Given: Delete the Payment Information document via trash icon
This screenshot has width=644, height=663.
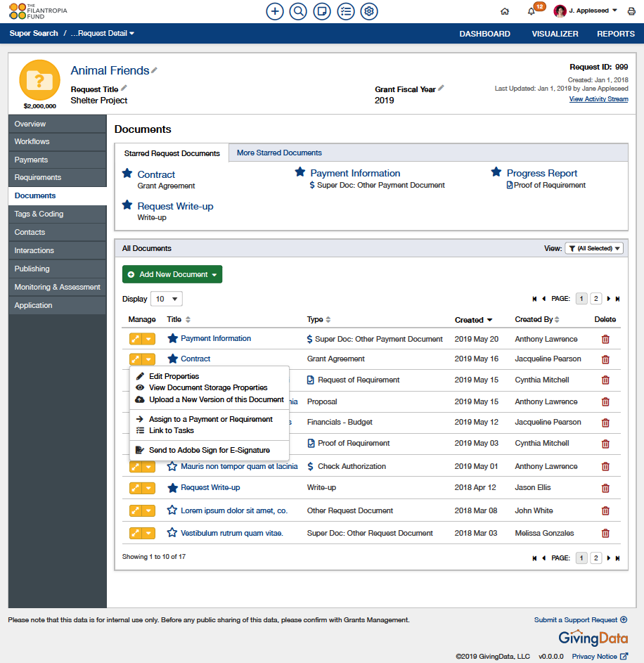Looking at the screenshot, I should point(605,339).
